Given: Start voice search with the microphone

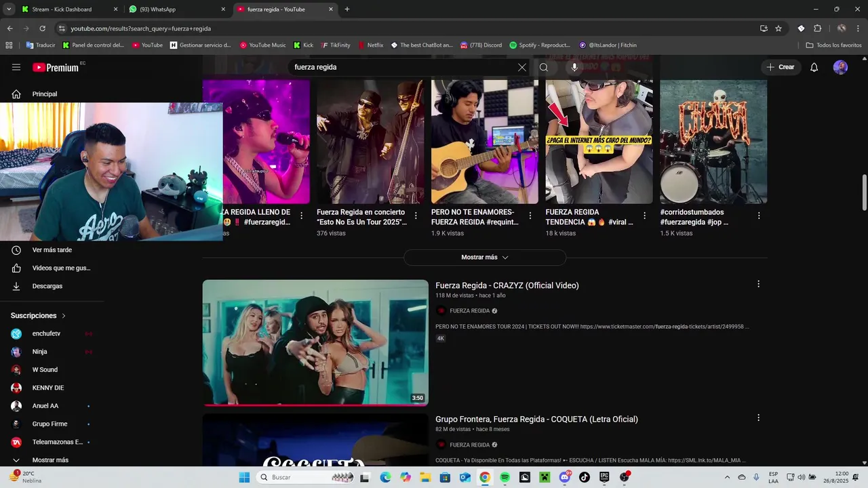Looking at the screenshot, I should (574, 67).
